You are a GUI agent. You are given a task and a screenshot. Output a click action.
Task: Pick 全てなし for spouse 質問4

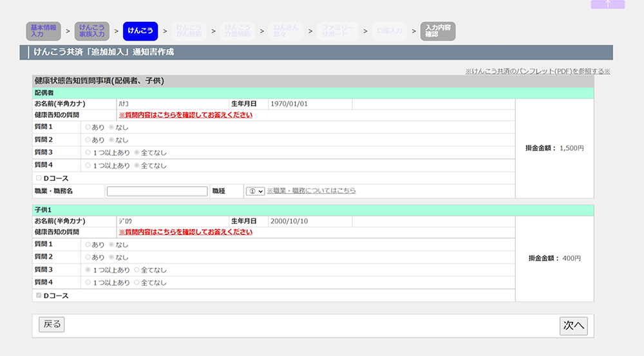point(137,165)
